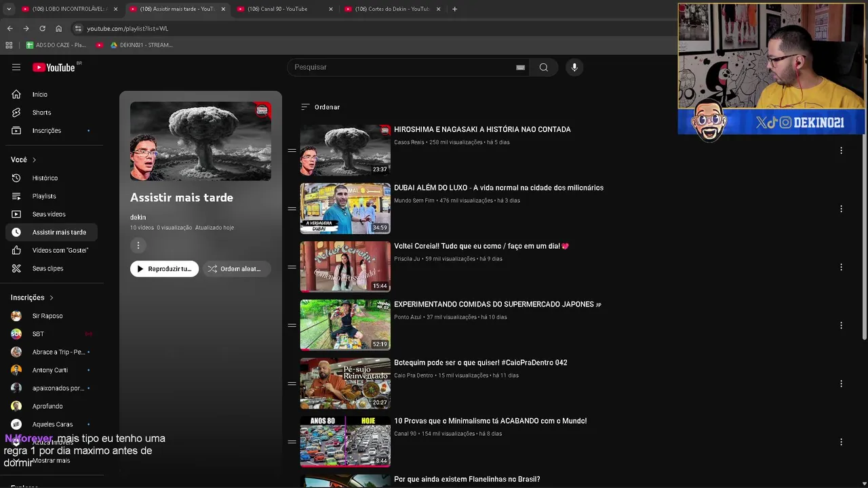Expand the Inscrições section chevron
868x488 pixels.
point(51,298)
